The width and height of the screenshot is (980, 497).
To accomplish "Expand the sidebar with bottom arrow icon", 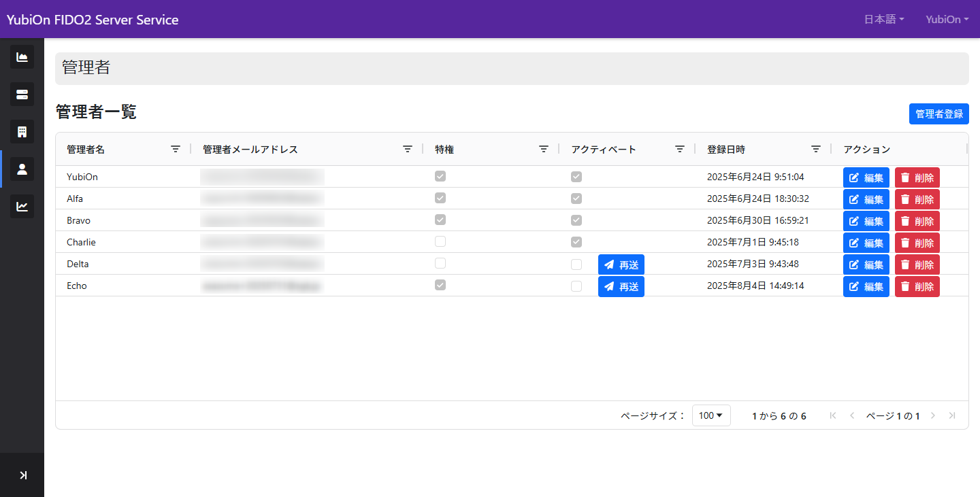I will [x=23, y=475].
